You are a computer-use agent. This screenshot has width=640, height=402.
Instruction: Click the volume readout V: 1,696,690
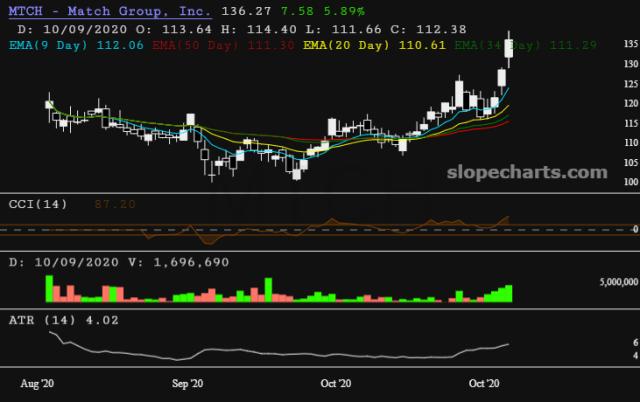178,262
